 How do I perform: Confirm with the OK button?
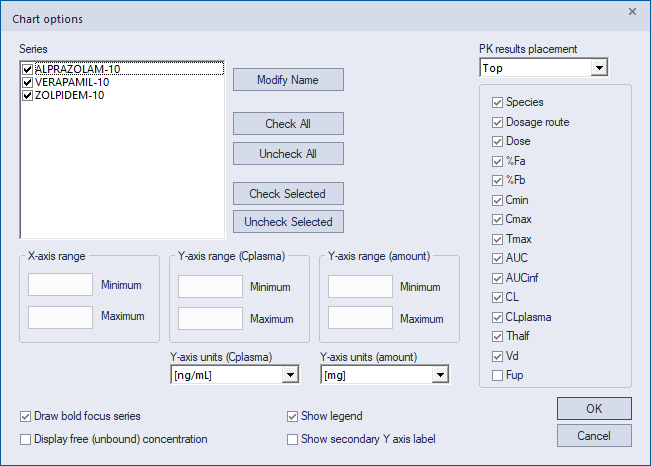pos(595,409)
